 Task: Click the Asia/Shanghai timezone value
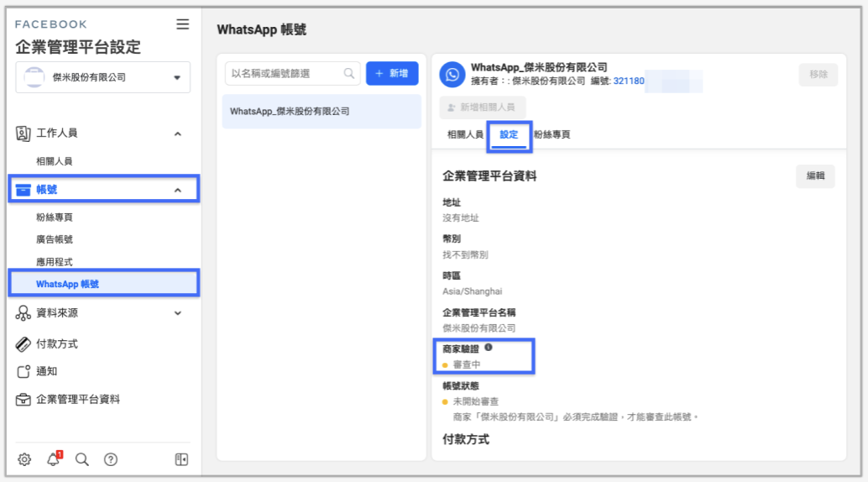coord(473,291)
